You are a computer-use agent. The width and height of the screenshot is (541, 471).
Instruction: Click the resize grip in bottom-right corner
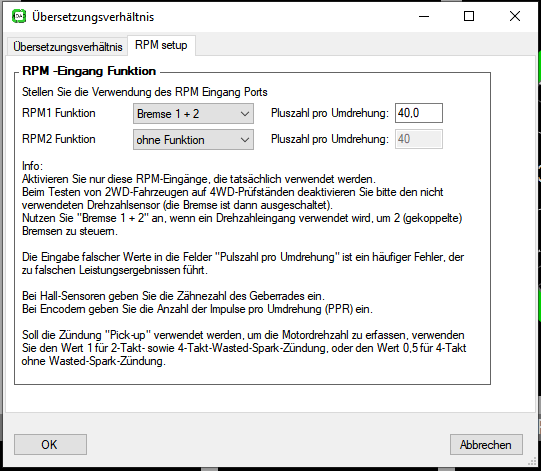click(x=532, y=462)
